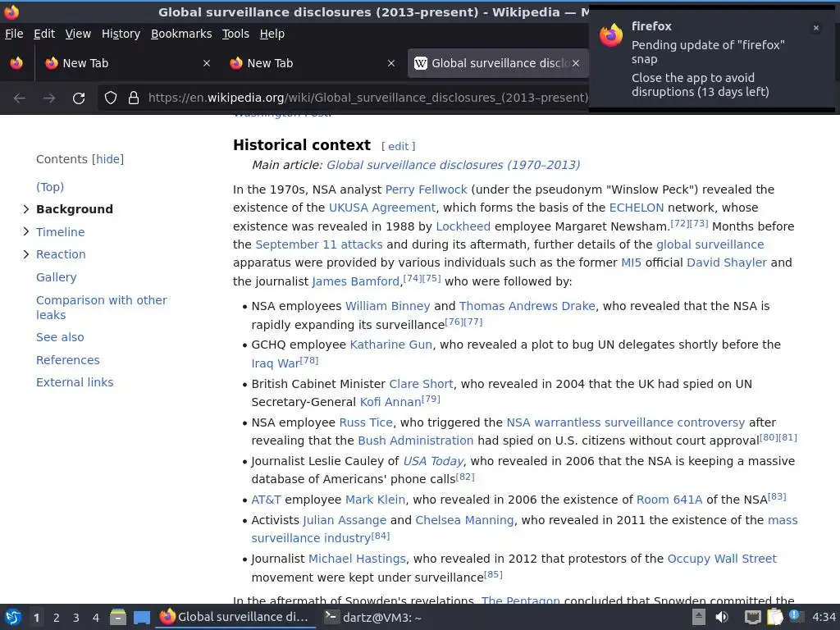
Task: Open citation reference [78]
Action: (309, 361)
